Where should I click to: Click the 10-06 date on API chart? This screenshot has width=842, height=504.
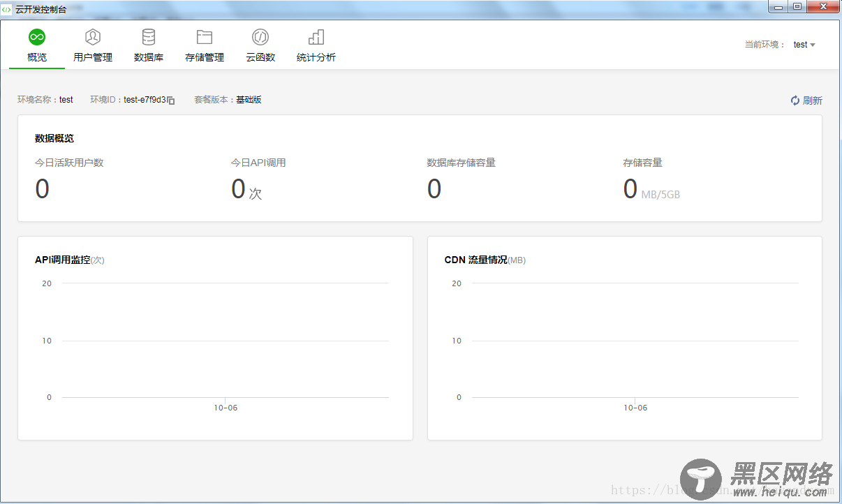click(x=226, y=408)
